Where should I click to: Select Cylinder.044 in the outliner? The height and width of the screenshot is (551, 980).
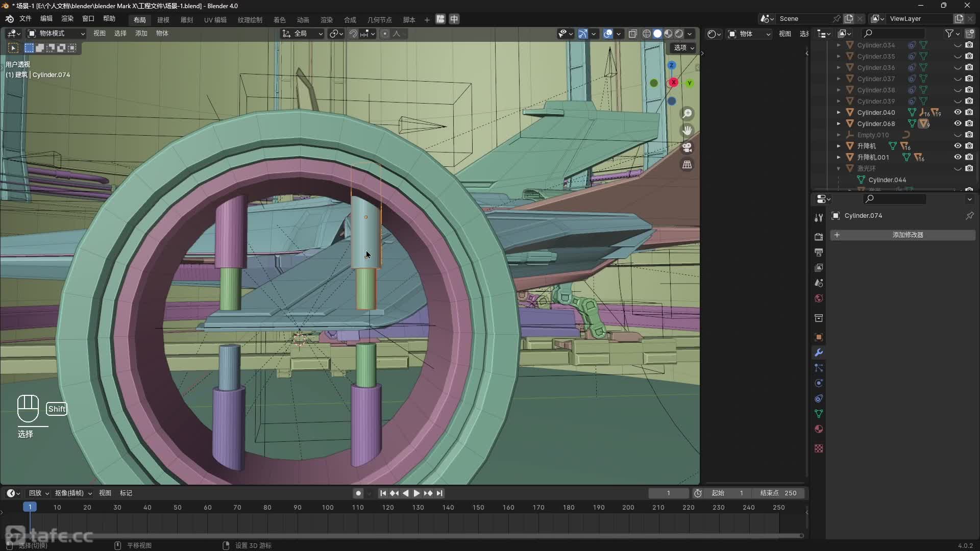[x=887, y=180]
